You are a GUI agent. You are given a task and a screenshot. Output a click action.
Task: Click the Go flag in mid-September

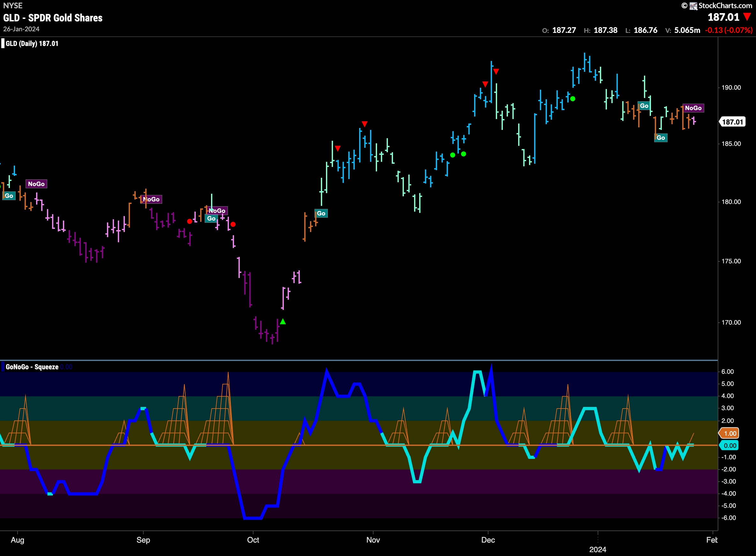coord(211,219)
